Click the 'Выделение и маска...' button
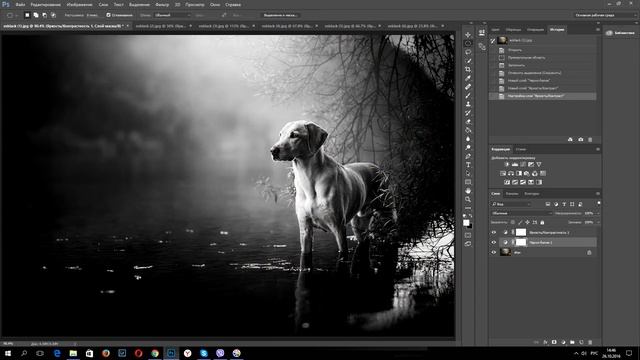Image resolution: width=640 pixels, height=360 pixels. pyautogui.click(x=280, y=15)
